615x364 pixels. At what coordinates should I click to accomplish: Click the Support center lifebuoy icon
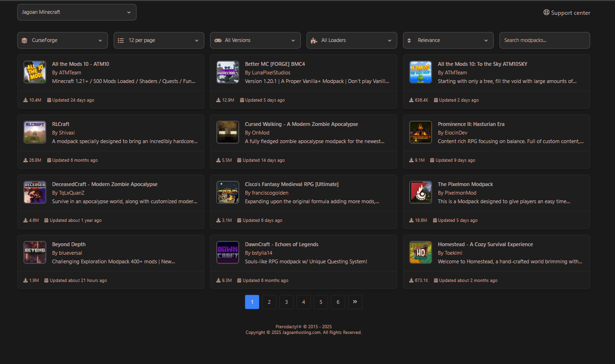(546, 13)
